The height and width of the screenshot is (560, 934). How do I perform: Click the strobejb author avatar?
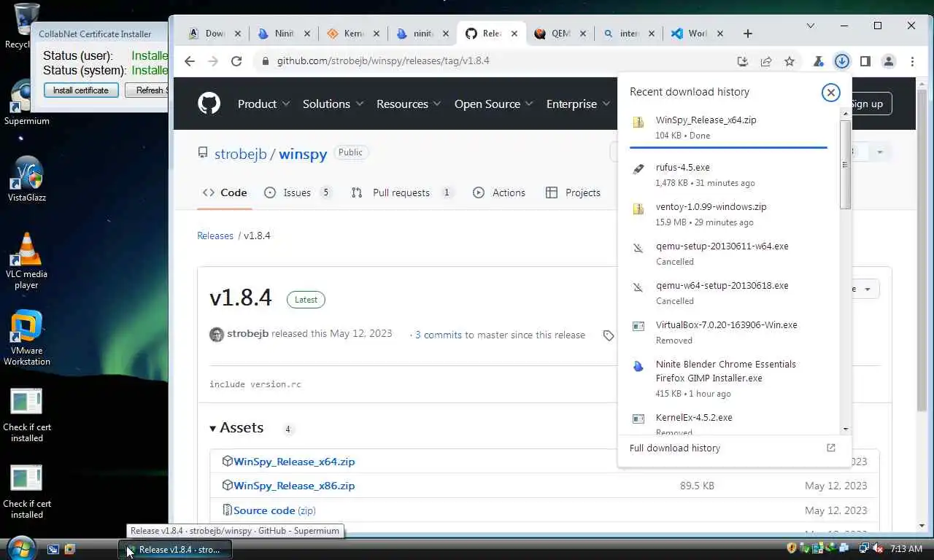click(217, 335)
